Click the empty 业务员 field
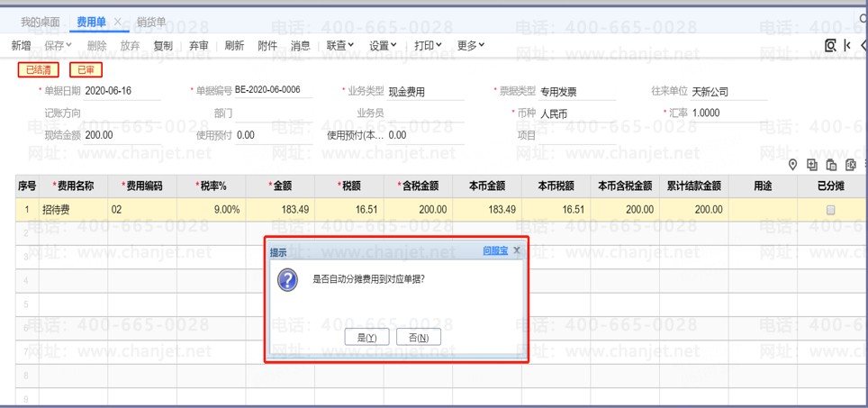This screenshot has height=408, width=868. (425, 113)
